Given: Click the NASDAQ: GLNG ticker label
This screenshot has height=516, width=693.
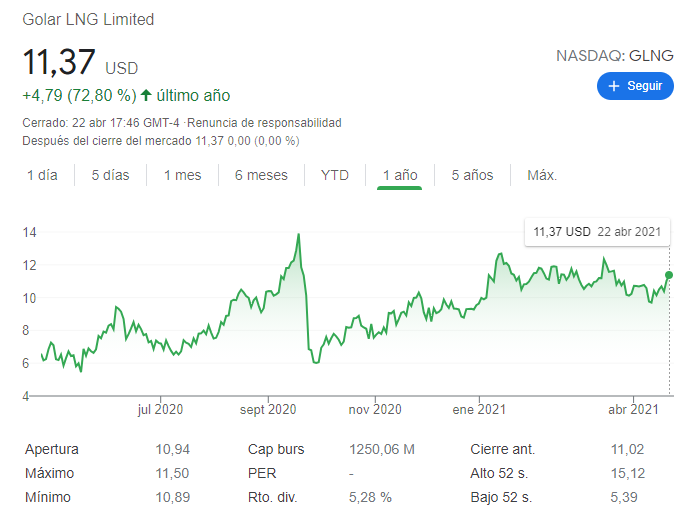Looking at the screenshot, I should tap(614, 56).
